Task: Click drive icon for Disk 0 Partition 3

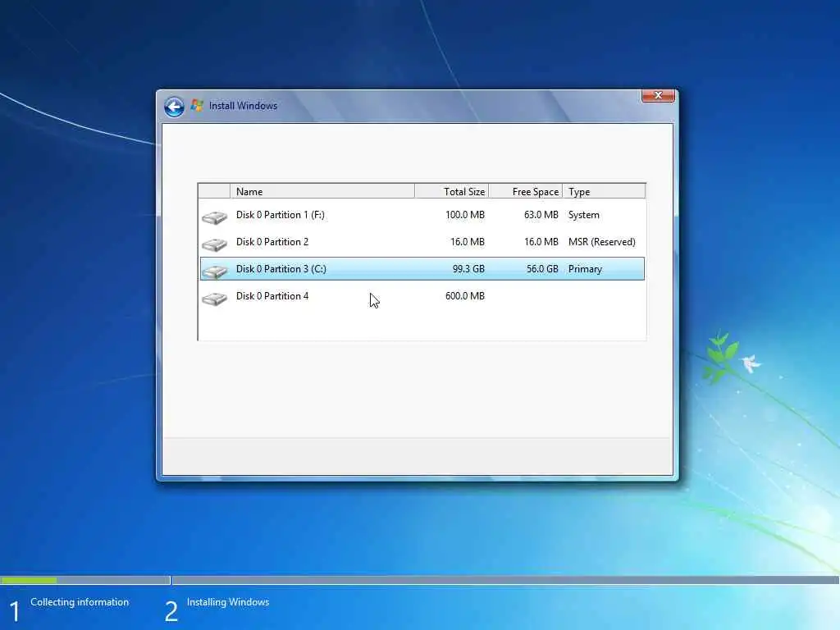Action: pos(214,271)
